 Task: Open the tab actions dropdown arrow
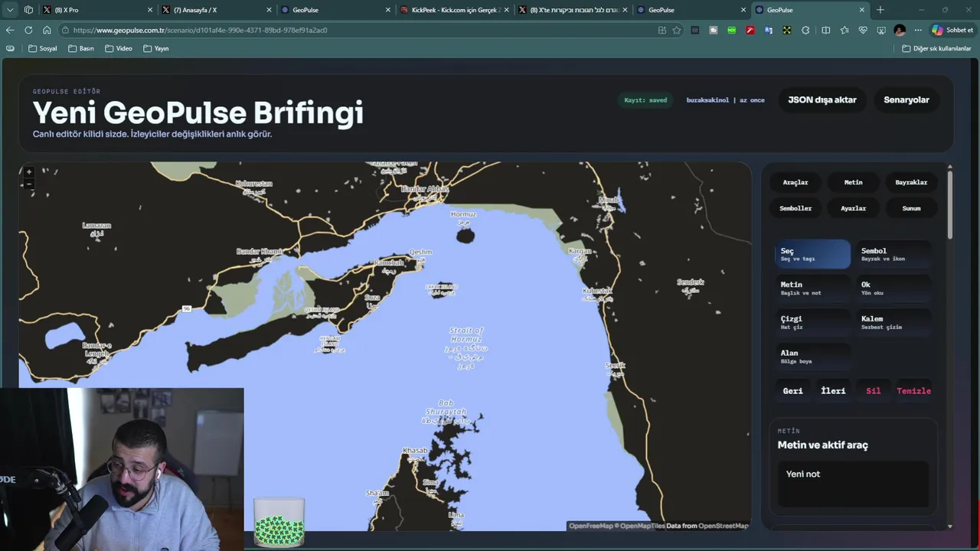pyautogui.click(x=10, y=10)
